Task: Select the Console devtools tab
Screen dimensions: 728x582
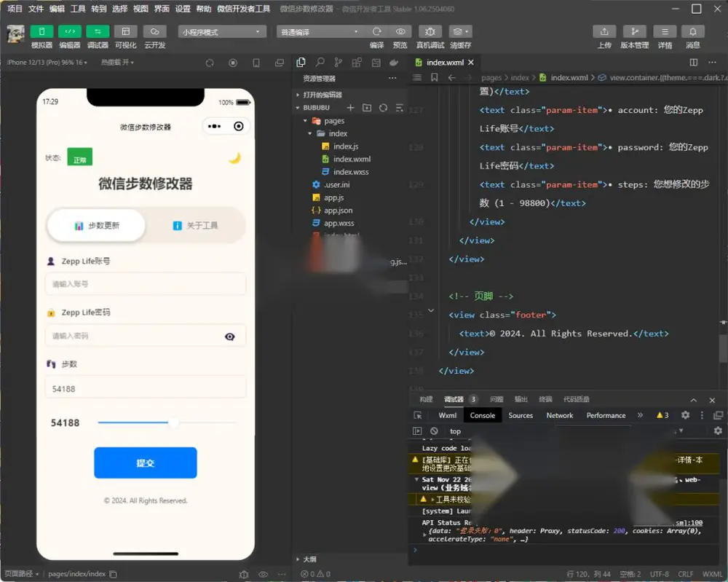Action: (x=483, y=415)
